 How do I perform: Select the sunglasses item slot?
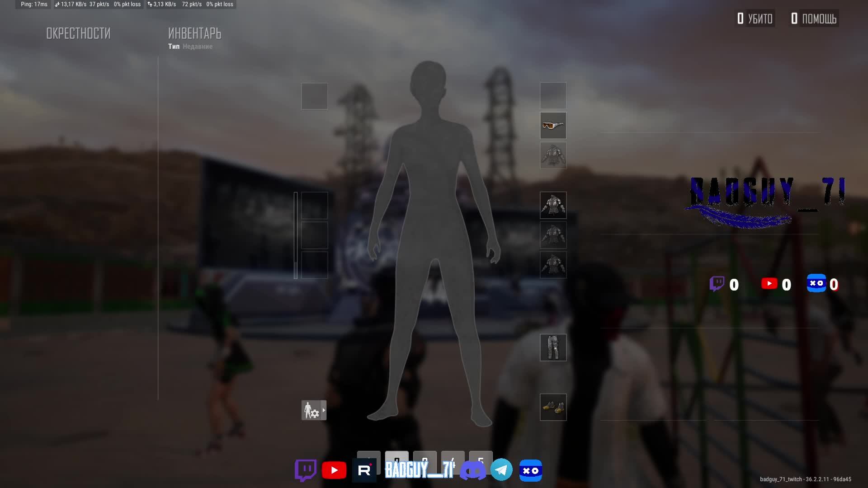pyautogui.click(x=553, y=126)
